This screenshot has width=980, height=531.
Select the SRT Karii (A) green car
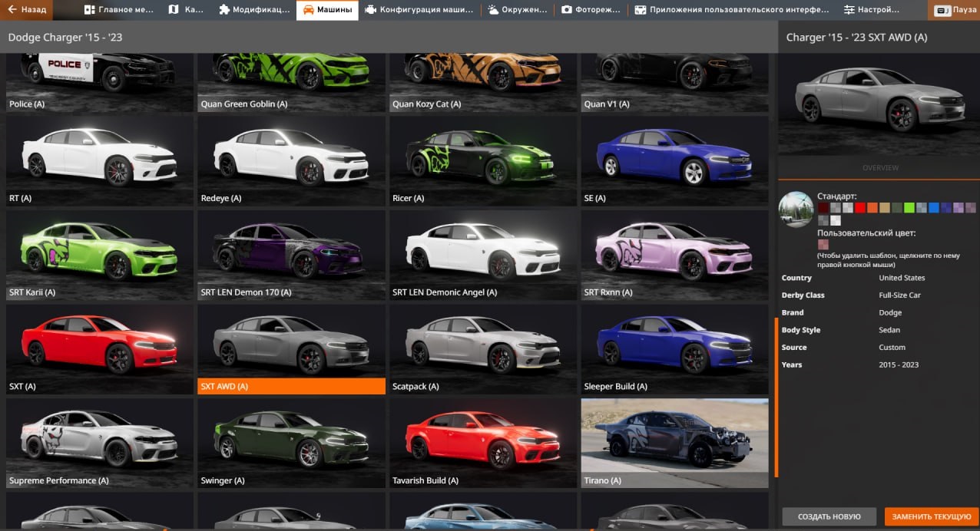tap(99, 255)
